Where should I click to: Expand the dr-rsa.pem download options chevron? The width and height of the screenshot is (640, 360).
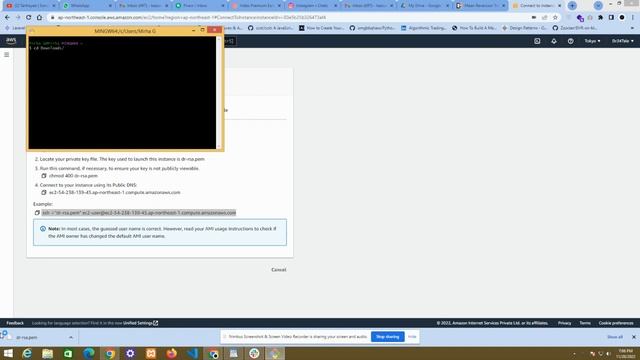(71, 338)
